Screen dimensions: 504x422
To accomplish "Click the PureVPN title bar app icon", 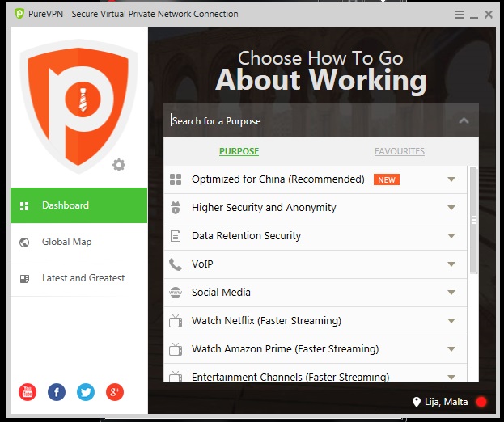I will point(19,14).
